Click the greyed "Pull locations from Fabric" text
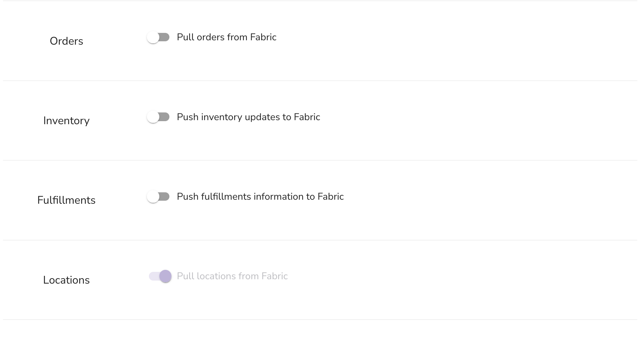This screenshot has width=644, height=343. click(232, 276)
